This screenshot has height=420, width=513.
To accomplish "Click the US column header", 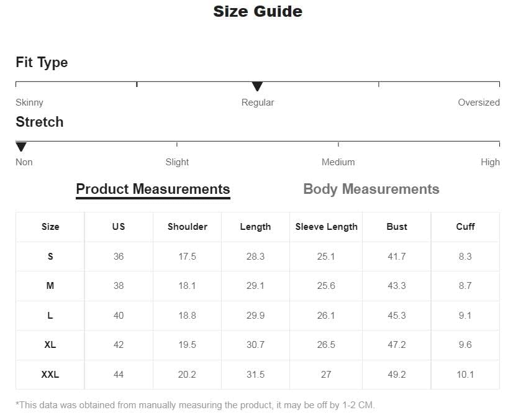I will 119,227.
